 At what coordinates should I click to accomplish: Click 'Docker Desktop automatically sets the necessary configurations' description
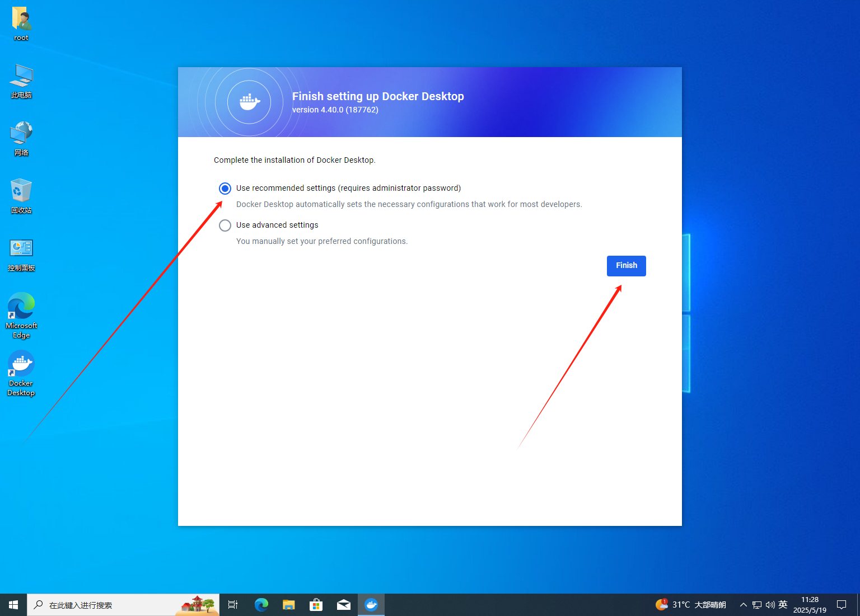pos(409,204)
